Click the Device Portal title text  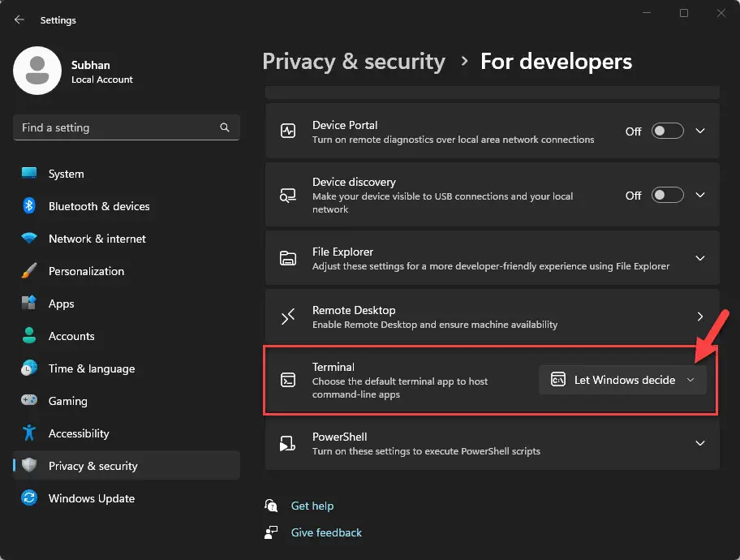click(x=345, y=125)
